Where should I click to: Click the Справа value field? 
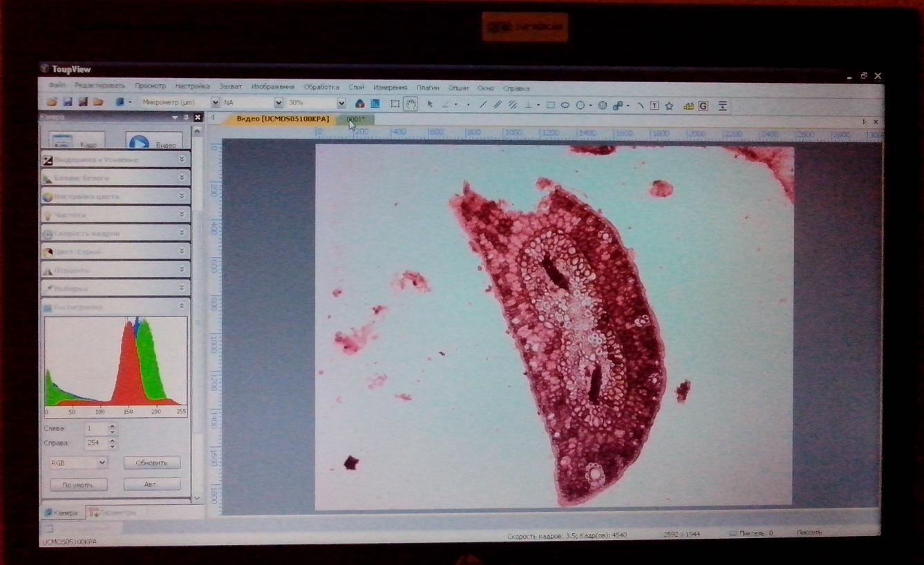point(95,443)
